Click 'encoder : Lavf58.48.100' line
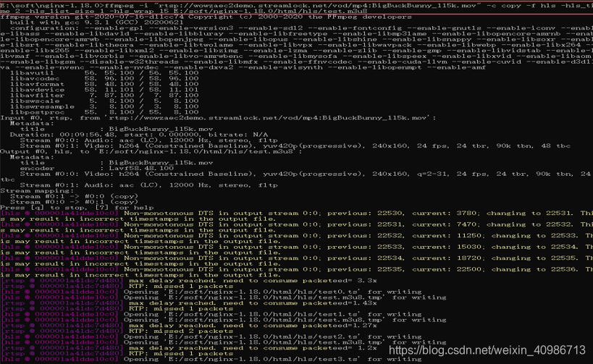The image size is (593, 364). [x=97, y=168]
